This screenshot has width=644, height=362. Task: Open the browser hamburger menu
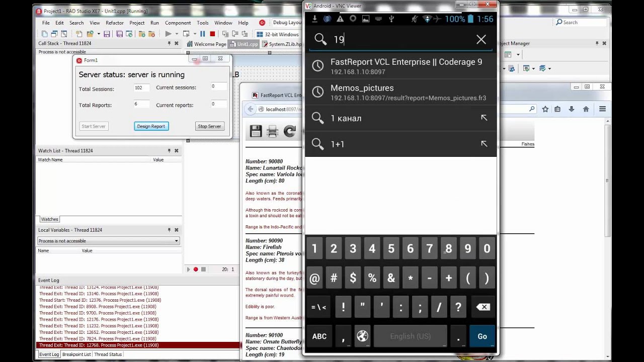(602, 109)
